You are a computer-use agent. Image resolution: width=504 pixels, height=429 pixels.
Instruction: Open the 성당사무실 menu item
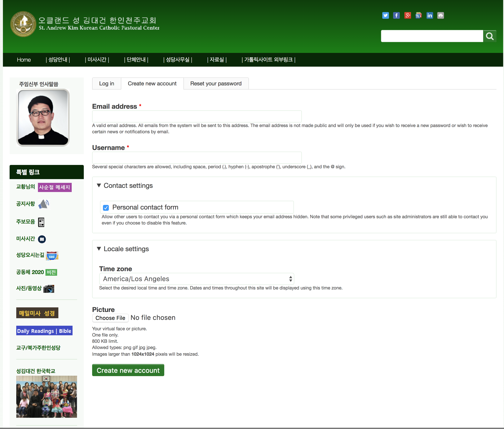[178, 60]
